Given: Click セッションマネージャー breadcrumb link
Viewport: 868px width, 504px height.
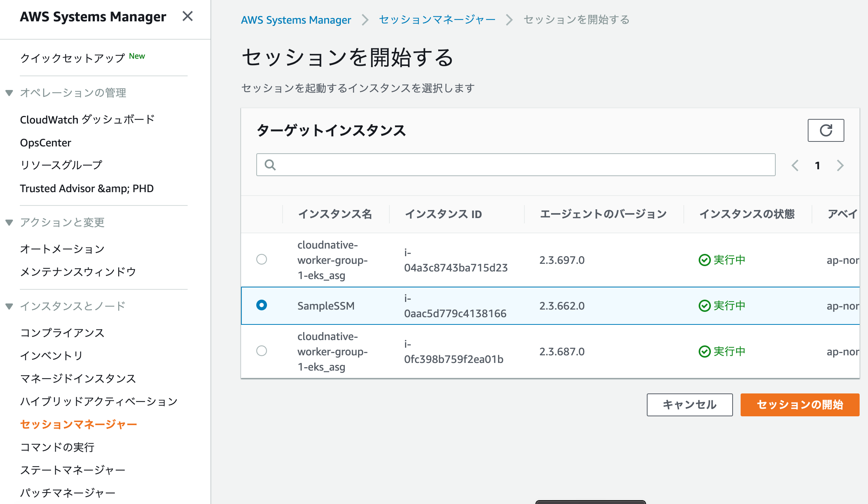Looking at the screenshot, I should click(x=437, y=19).
